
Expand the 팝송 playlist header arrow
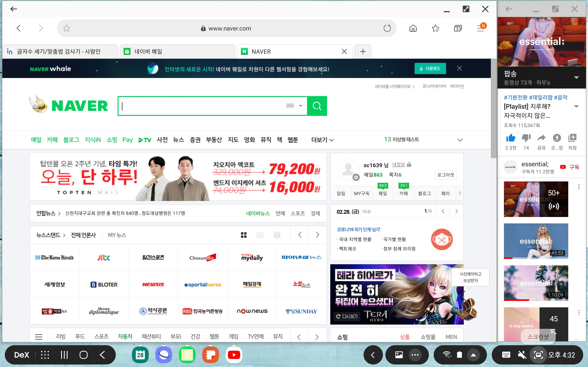(x=576, y=78)
